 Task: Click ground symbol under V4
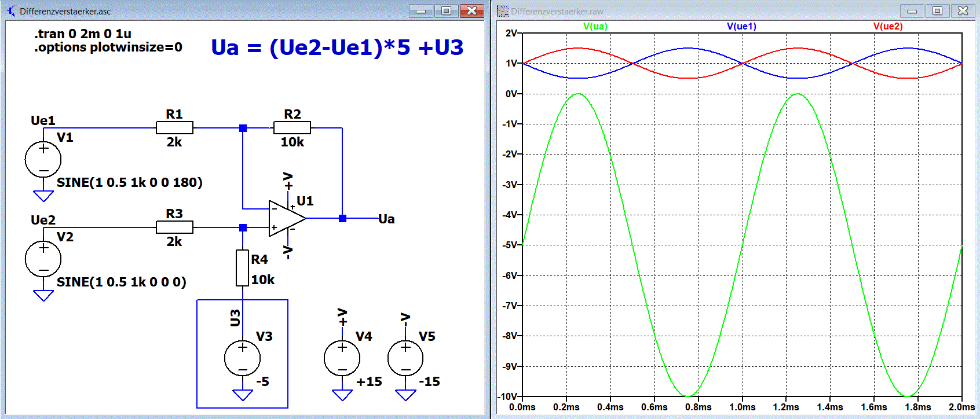click(342, 395)
